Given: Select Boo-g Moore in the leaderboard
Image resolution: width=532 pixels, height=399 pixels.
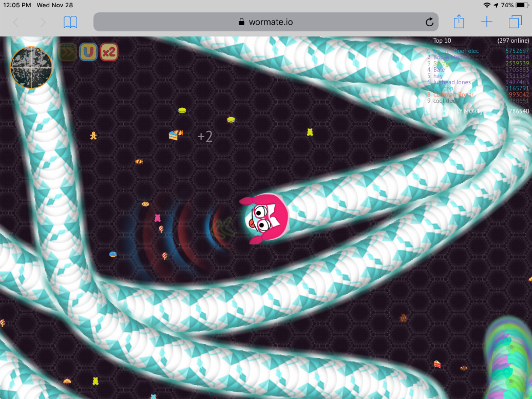Looking at the screenshot, I should (x=450, y=57).
